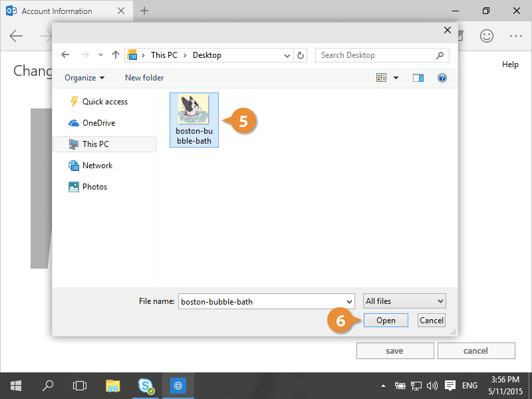
Task: Click the Open button
Action: pos(386,320)
